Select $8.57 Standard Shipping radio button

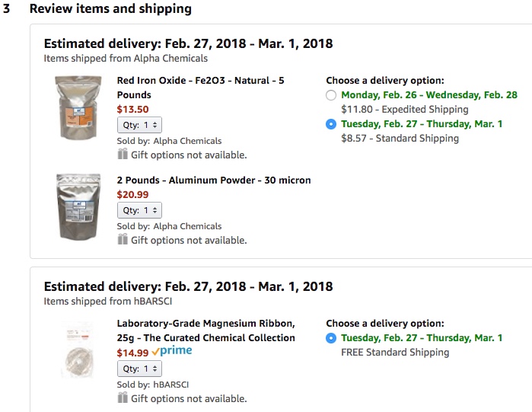tap(330, 124)
